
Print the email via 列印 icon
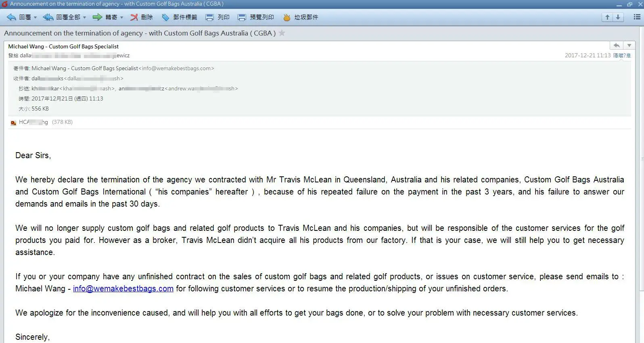pos(210,17)
